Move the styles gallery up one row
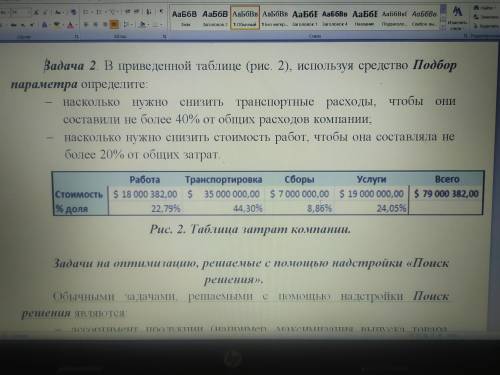Screen dimensions: 500x375 click(443, 9)
